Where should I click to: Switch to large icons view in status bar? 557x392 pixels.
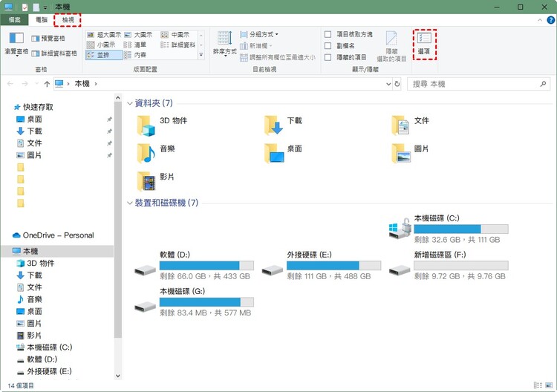coord(549,385)
